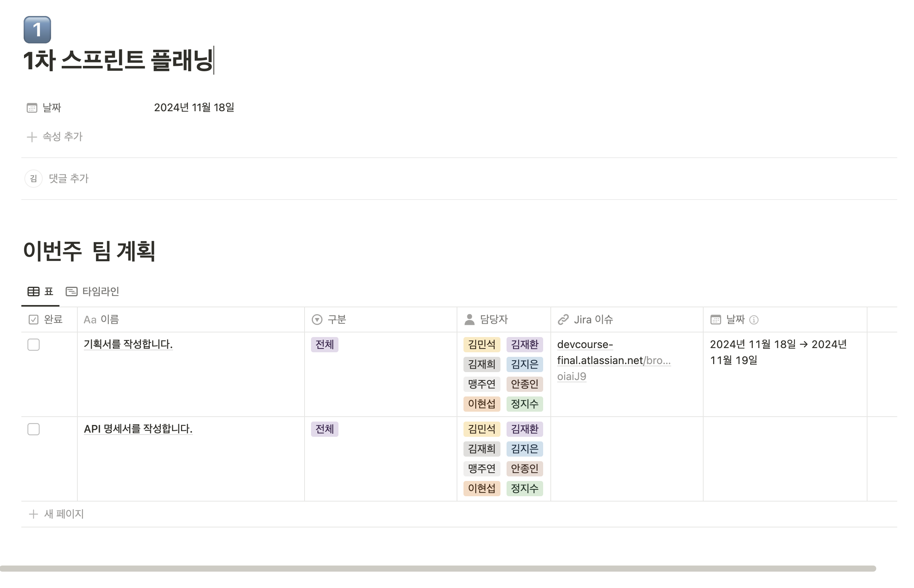
Task: Switch to the 타임라인 view tab
Action: point(93,292)
